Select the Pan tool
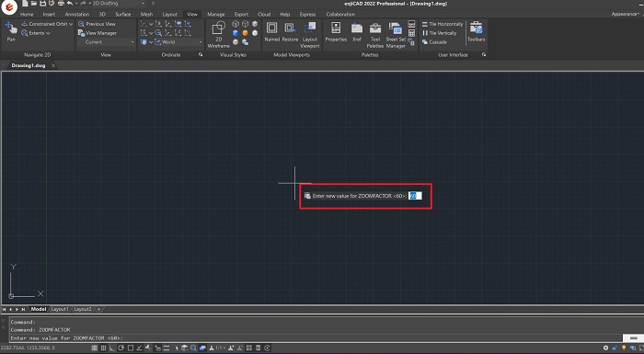644x354 pixels. [11, 31]
